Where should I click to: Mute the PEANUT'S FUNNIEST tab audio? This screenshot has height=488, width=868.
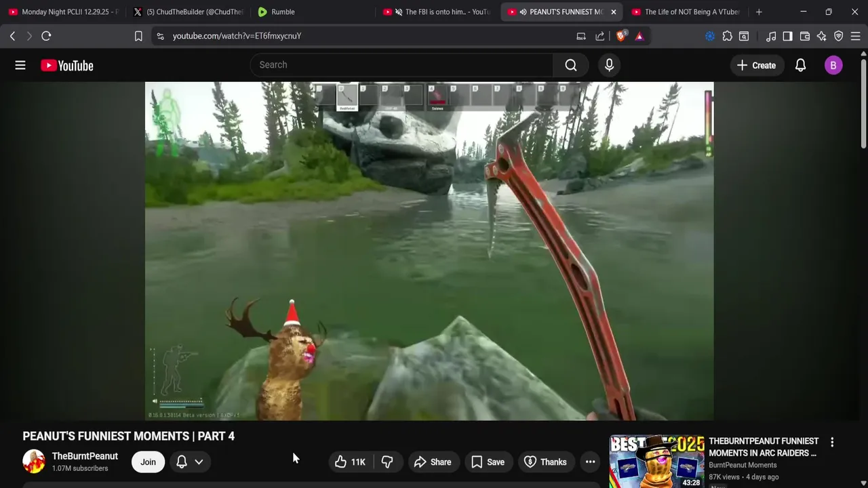(523, 12)
